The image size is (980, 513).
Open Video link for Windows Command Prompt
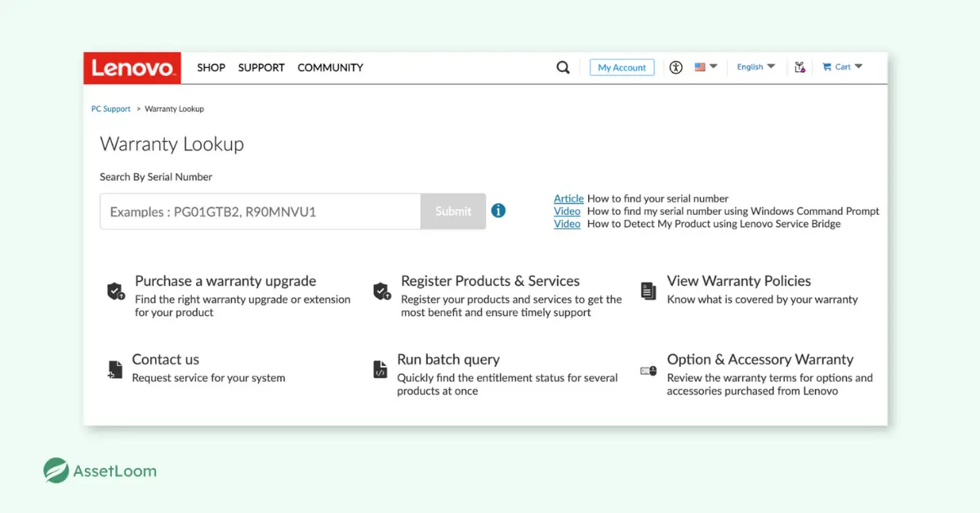point(567,211)
